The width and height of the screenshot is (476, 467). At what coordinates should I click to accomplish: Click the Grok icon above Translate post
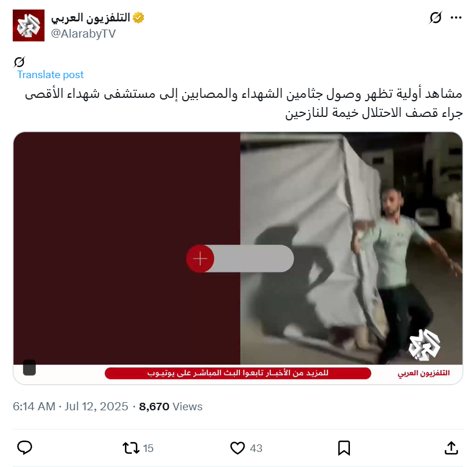coord(19,62)
